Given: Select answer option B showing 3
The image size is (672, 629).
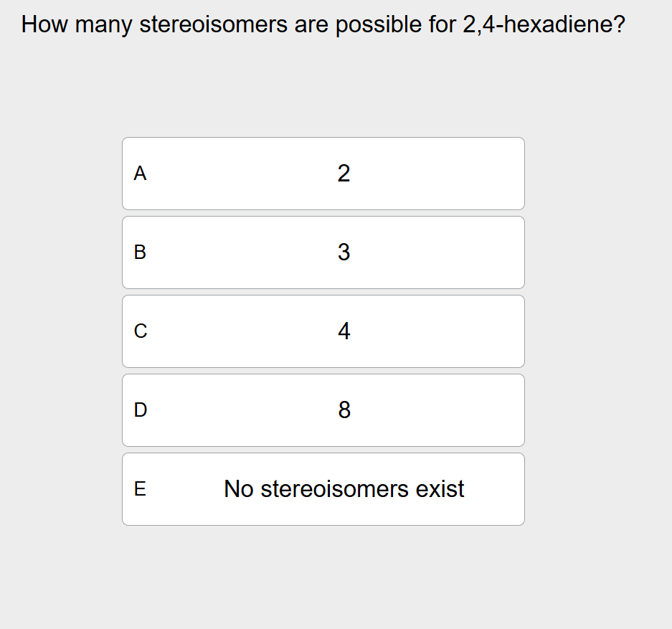Looking at the screenshot, I should pos(323,252).
